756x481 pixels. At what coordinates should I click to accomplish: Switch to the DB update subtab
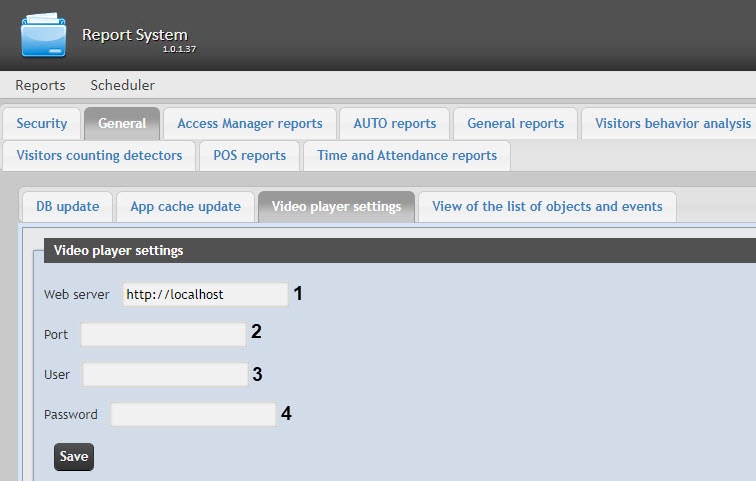tap(67, 207)
